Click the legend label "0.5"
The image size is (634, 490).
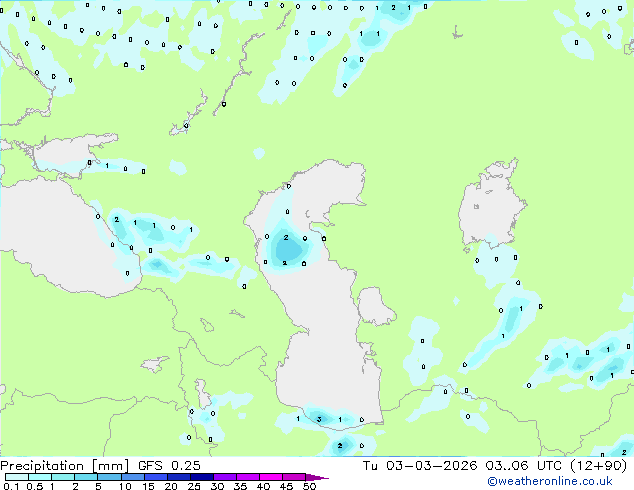35,486
